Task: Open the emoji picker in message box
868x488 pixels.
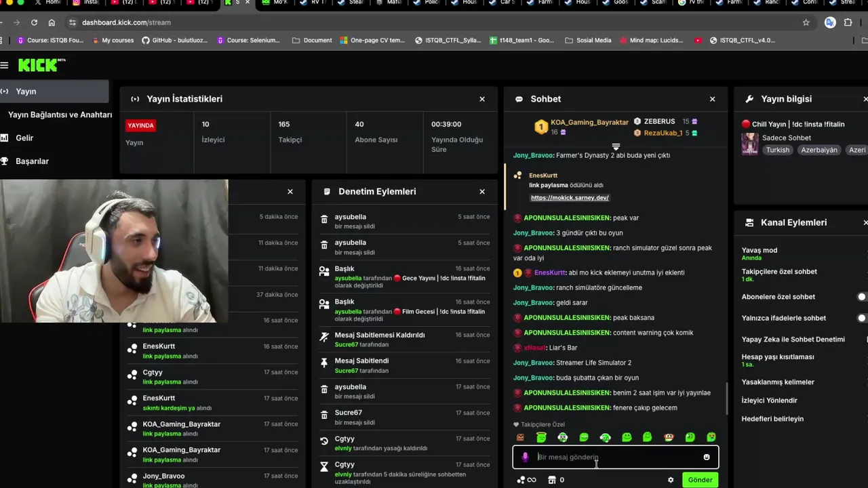Action: tap(707, 457)
